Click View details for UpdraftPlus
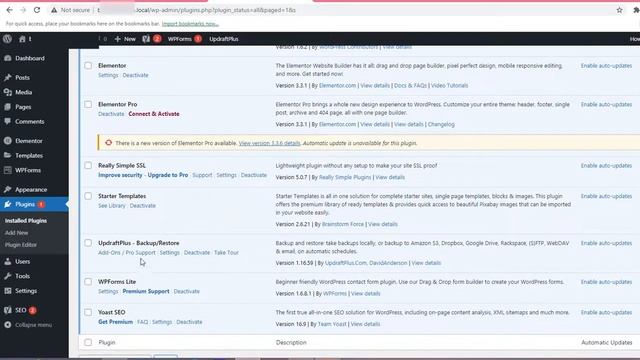This screenshot has height=360, width=640. pyautogui.click(x=426, y=263)
